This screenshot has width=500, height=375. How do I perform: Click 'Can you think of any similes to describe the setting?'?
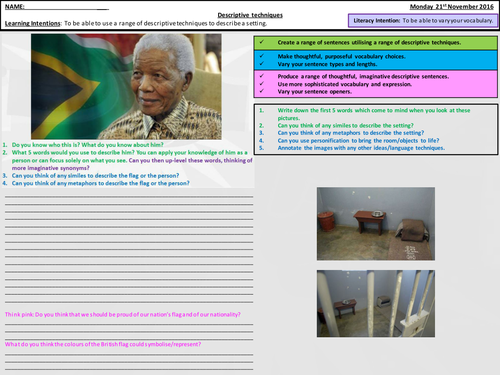(345, 125)
